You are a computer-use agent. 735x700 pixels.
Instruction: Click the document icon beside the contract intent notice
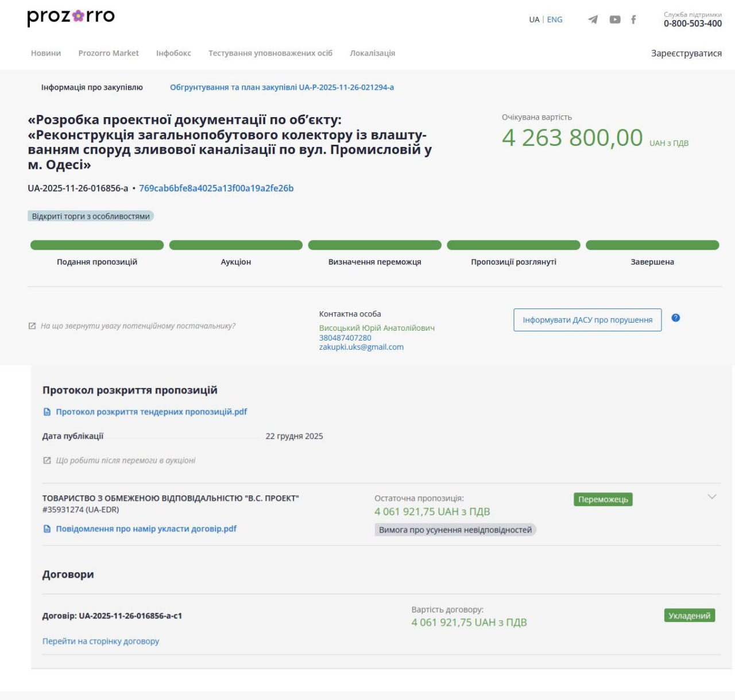click(47, 529)
